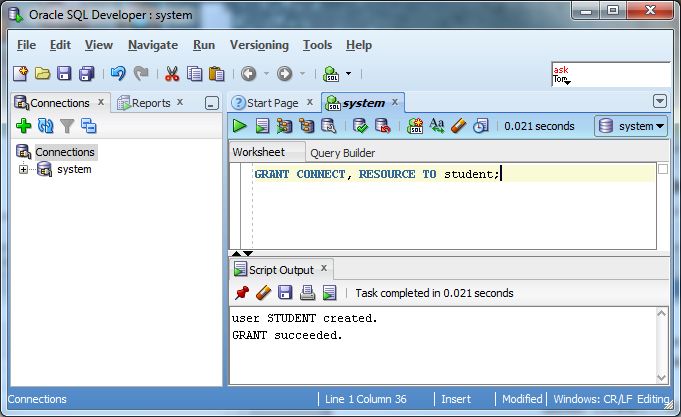The width and height of the screenshot is (681, 417).
Task: Open the File menu
Action: pyautogui.click(x=26, y=45)
